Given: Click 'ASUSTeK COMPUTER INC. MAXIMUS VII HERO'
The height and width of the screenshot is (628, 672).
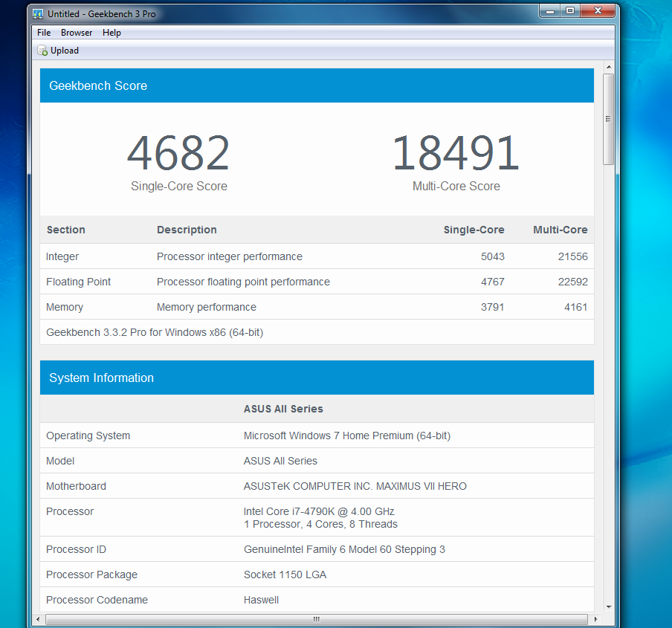Looking at the screenshot, I should 355,486.
